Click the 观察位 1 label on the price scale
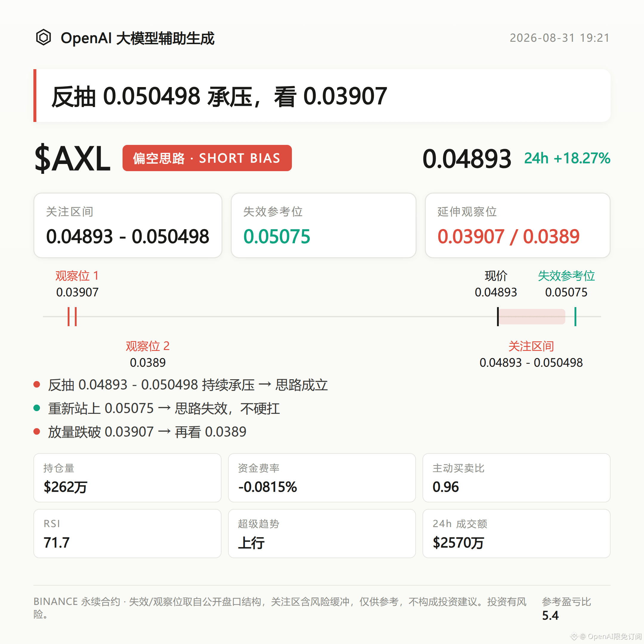 (x=77, y=276)
